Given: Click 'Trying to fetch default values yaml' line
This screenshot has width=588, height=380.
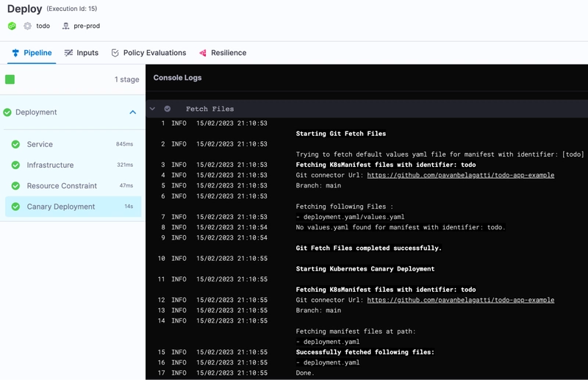Looking at the screenshot, I should pos(440,154).
